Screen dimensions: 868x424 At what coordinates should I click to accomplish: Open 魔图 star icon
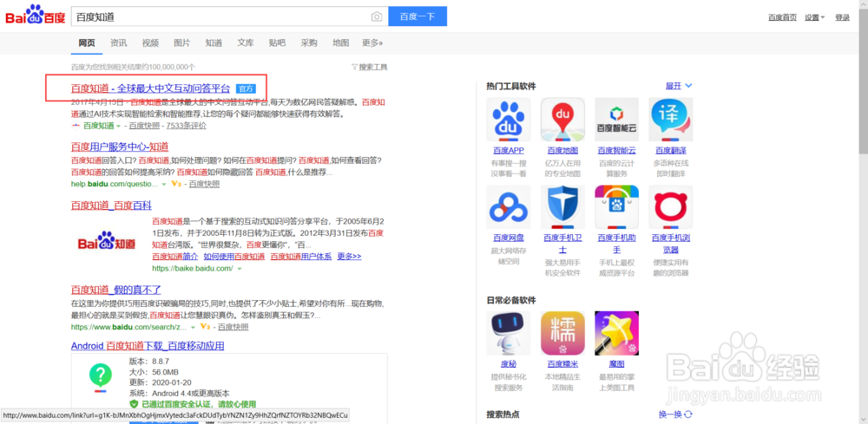tap(616, 333)
